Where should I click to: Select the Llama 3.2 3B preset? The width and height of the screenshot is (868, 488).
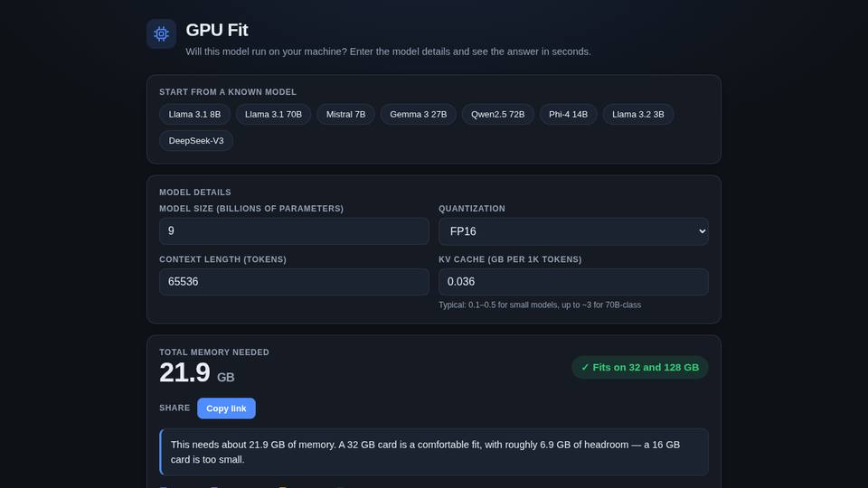click(x=638, y=115)
